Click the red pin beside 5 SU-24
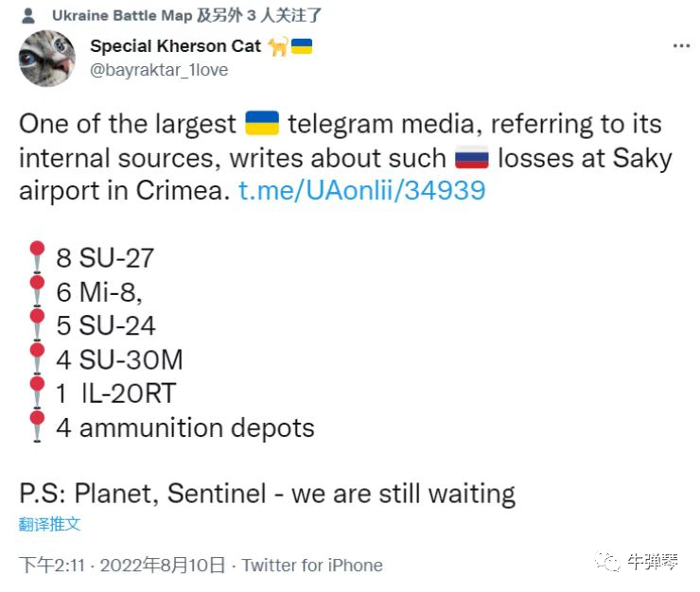 point(37,325)
